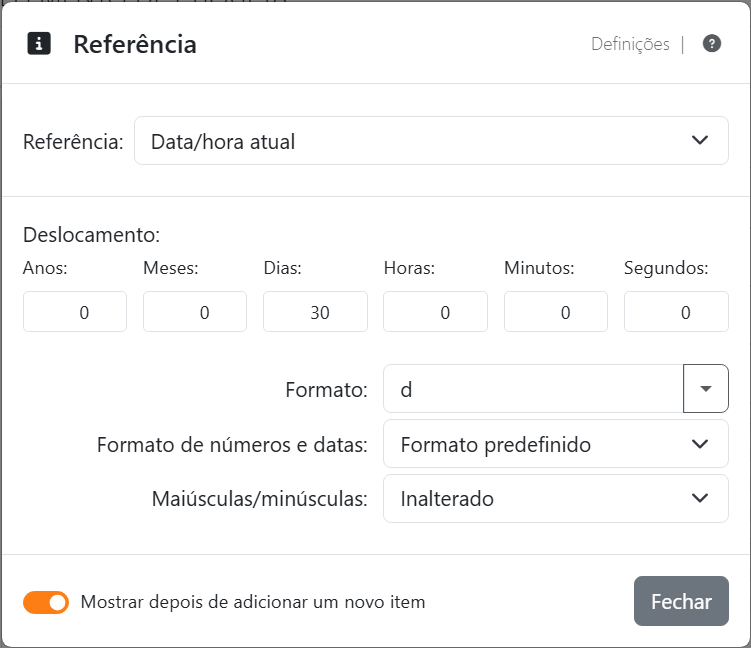Image resolution: width=751 pixels, height=648 pixels.
Task: Click the Anos offset field
Action: 75,312
